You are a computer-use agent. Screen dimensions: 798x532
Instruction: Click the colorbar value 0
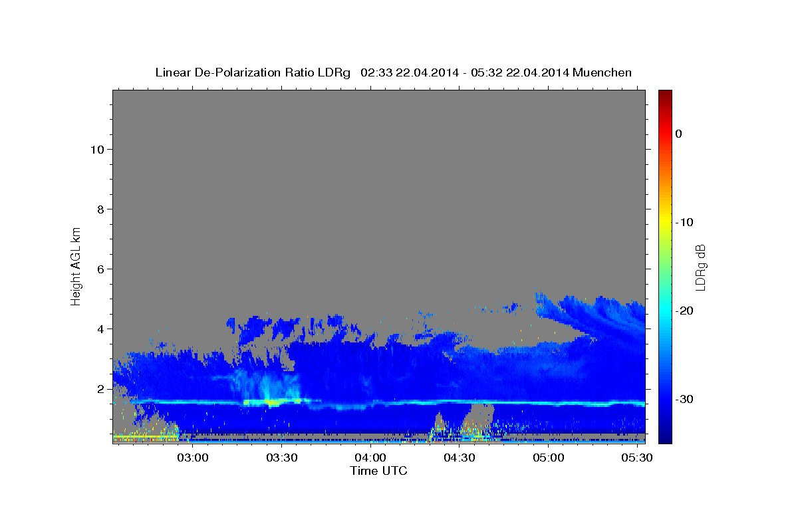pyautogui.click(x=679, y=134)
